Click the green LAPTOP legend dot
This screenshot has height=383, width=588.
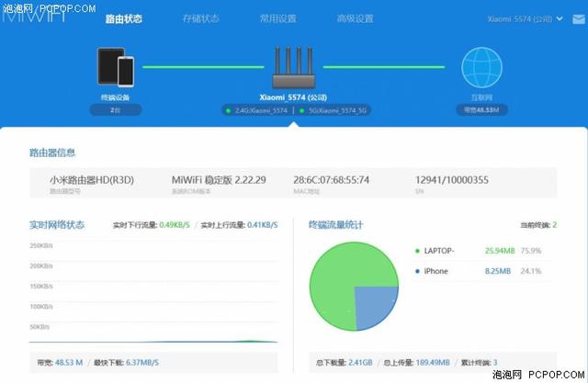point(416,250)
